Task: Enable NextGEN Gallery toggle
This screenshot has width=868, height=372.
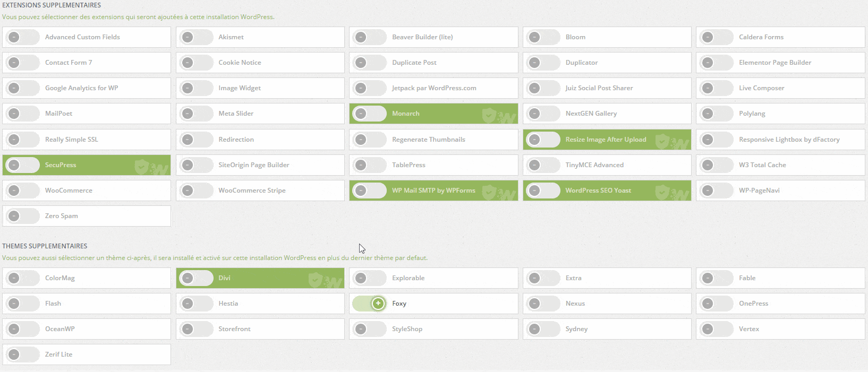Action: (543, 114)
